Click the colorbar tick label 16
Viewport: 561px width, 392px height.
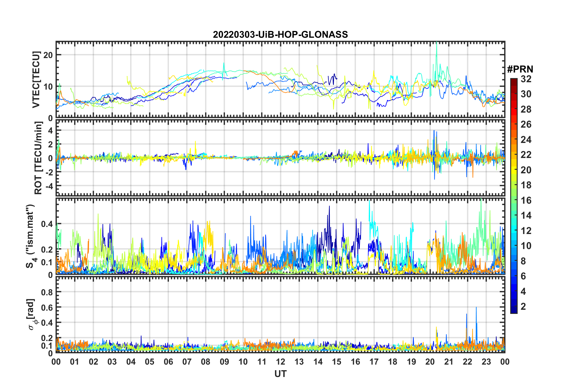526,200
